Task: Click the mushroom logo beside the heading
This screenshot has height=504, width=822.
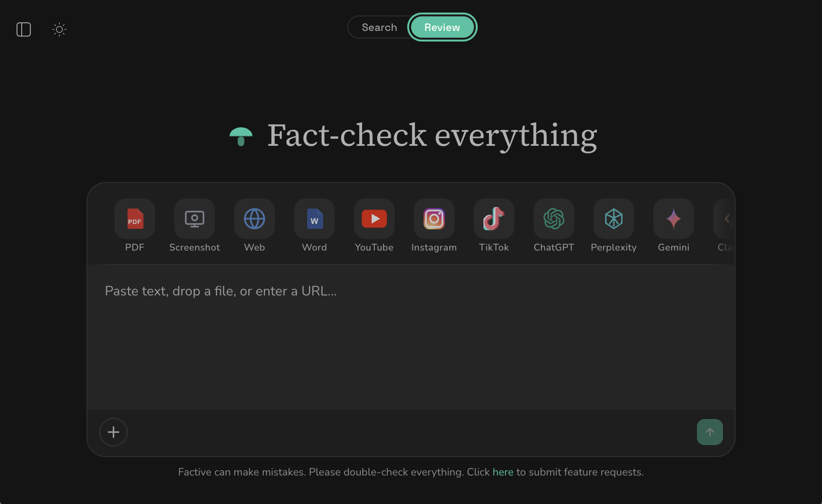Action: [x=241, y=137]
